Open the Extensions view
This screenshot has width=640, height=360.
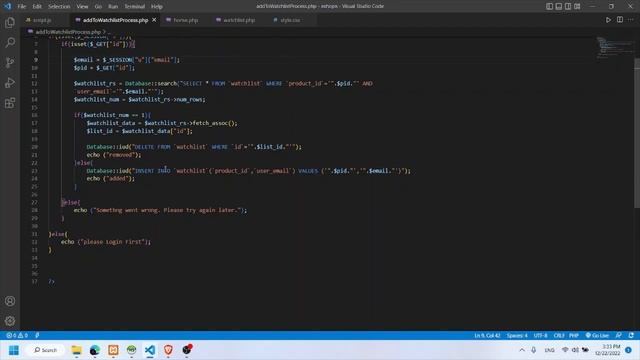click(x=10, y=102)
